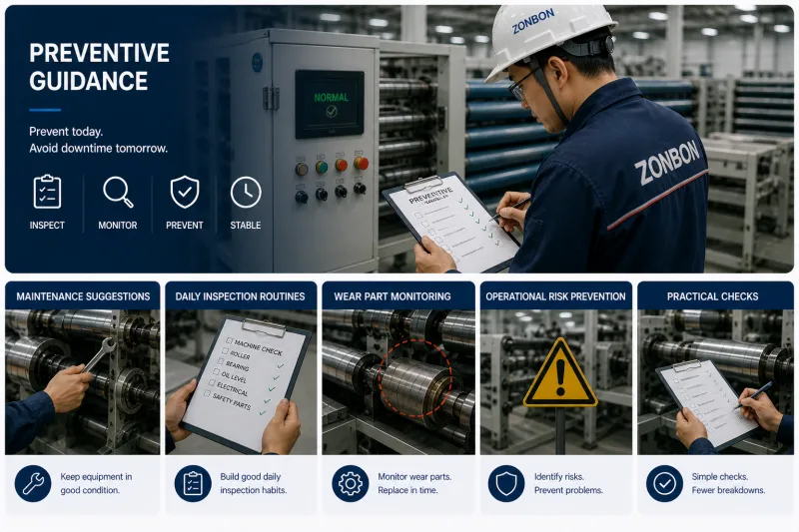Click the INSPECT label
799x532 pixels.
pos(47,225)
